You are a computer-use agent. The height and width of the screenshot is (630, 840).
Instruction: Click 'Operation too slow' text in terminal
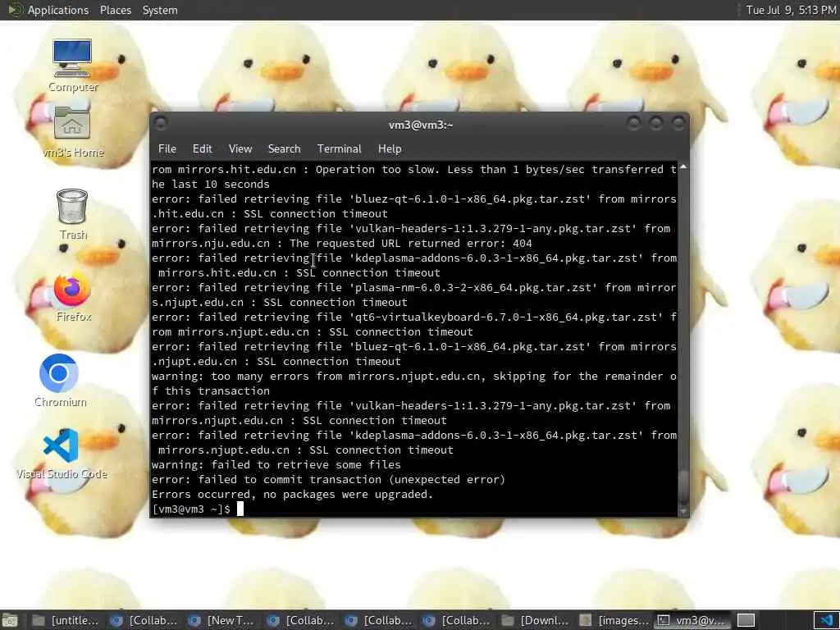[375, 169]
